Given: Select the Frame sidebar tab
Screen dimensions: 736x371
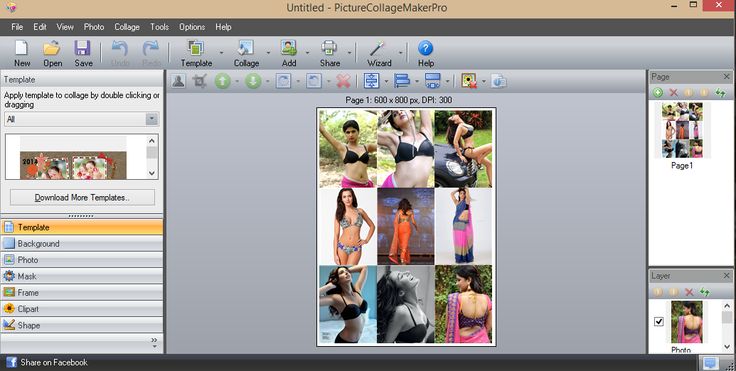Looking at the screenshot, I should 82,293.
